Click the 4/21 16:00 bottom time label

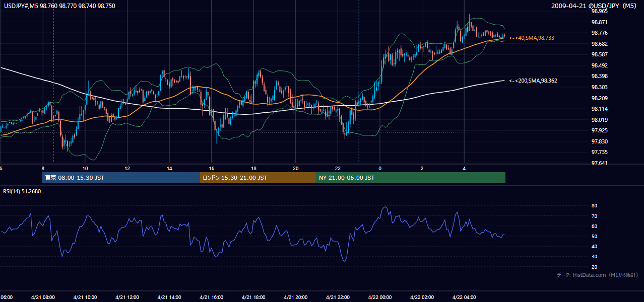(x=211, y=297)
